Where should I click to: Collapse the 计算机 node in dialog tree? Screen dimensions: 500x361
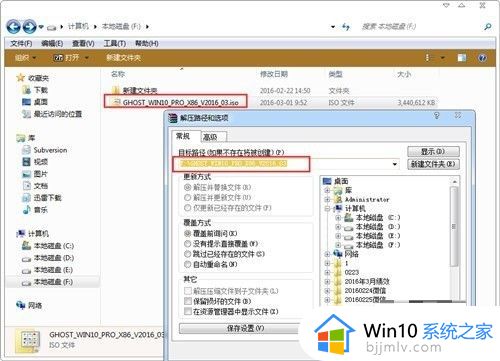327,209
